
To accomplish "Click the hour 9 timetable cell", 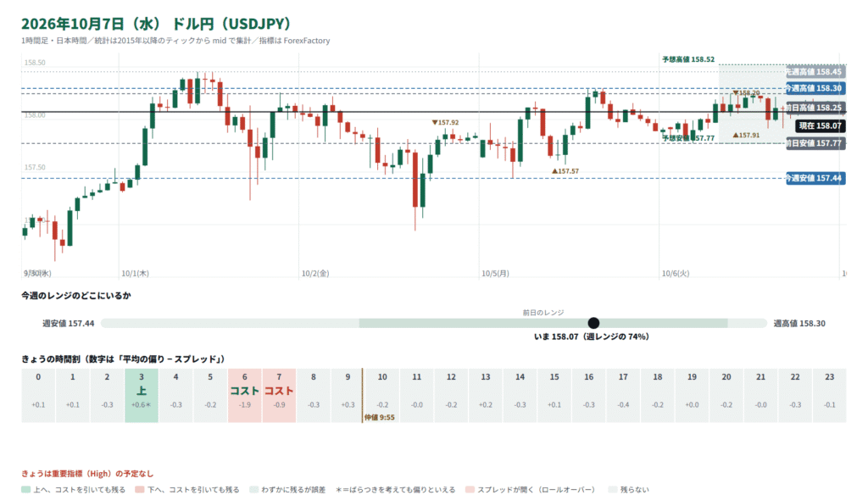I will 348,395.
